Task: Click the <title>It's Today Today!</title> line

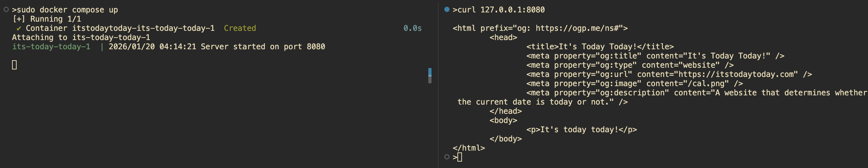Action: tap(600, 47)
